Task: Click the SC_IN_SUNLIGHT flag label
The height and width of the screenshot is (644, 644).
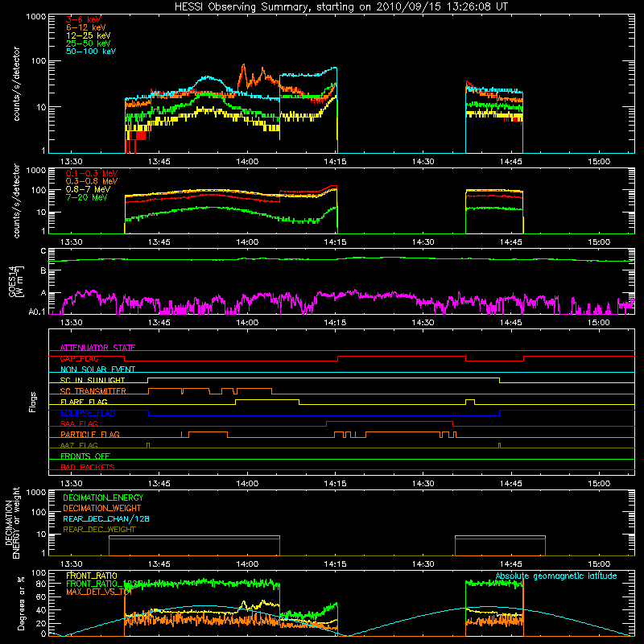Action: coord(93,380)
